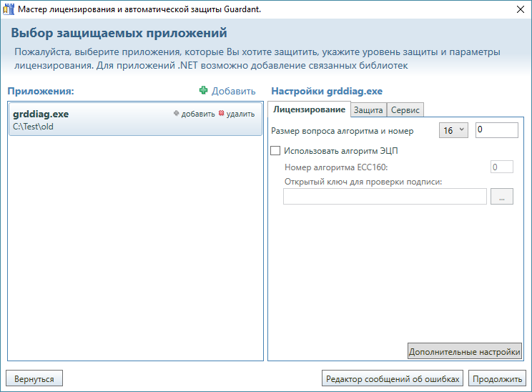Enable the 'Использовать алгоритм ЭЦП' checkbox
Screen dimensions: 532x392
[275, 151]
